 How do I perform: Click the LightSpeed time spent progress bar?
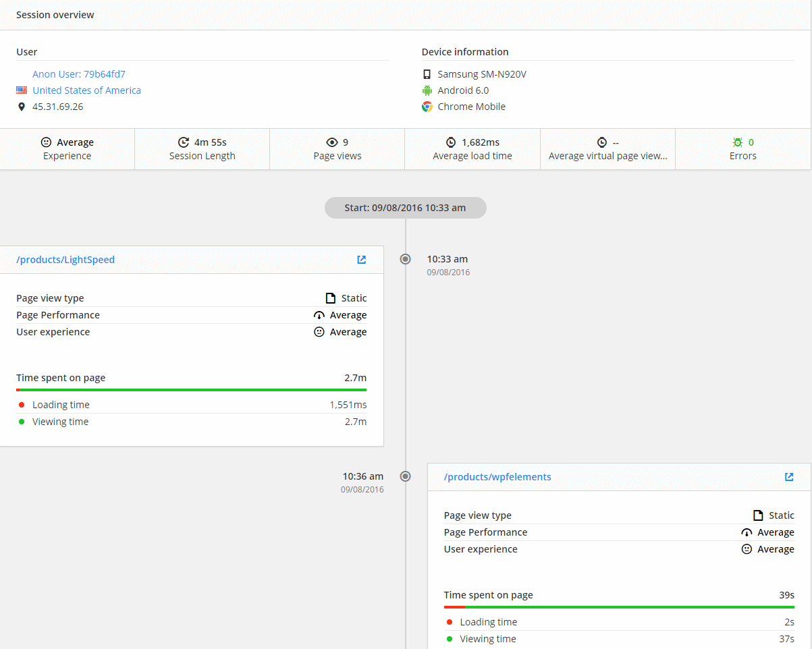tap(192, 390)
